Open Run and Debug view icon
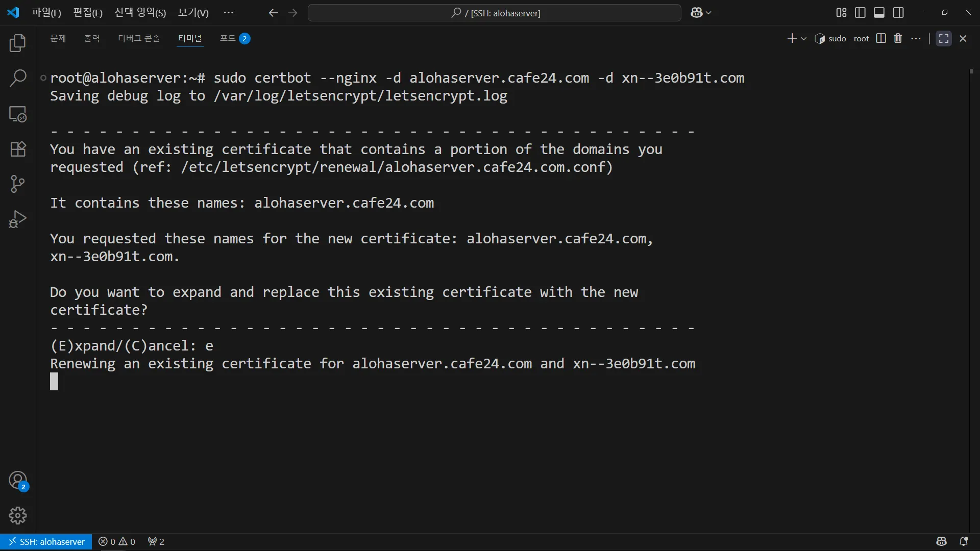Viewport: 980px width, 551px height. point(18,219)
